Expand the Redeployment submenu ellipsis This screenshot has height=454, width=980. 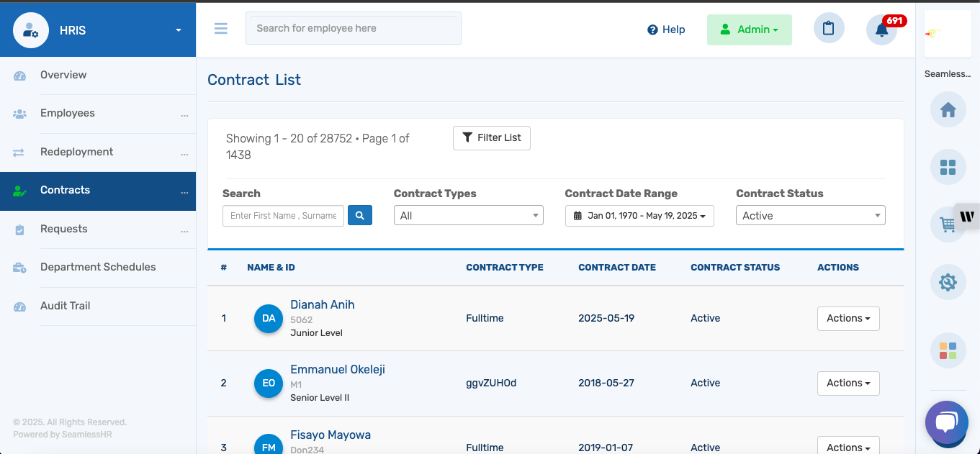(184, 154)
